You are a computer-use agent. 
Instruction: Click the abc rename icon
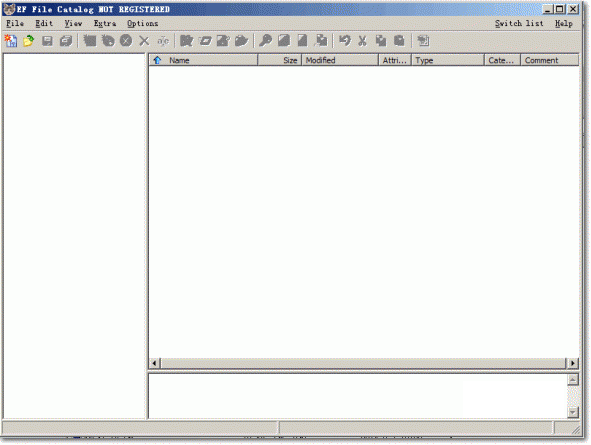[x=163, y=40]
